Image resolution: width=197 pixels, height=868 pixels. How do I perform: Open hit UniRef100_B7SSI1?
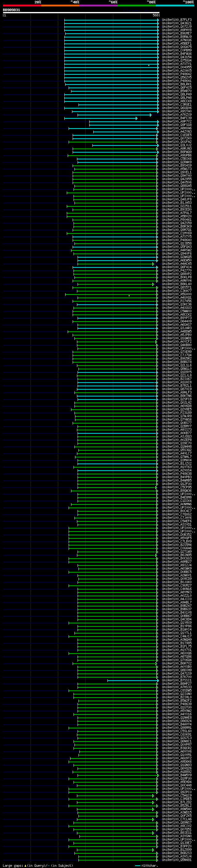176,680
